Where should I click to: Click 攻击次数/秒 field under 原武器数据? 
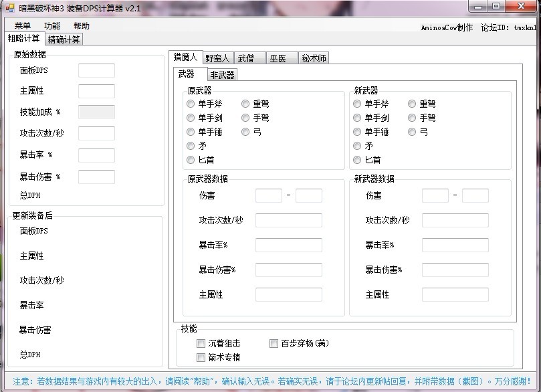pos(288,220)
